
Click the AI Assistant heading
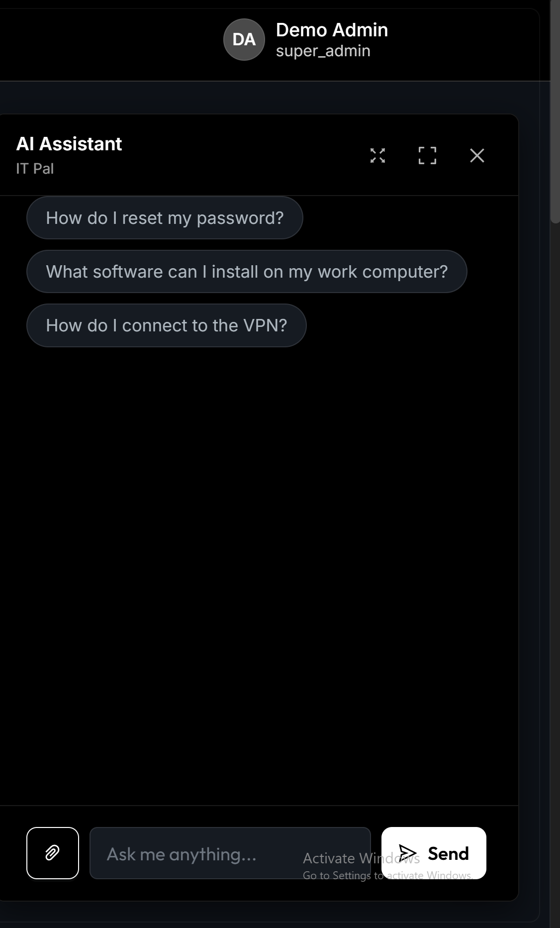[x=69, y=144]
